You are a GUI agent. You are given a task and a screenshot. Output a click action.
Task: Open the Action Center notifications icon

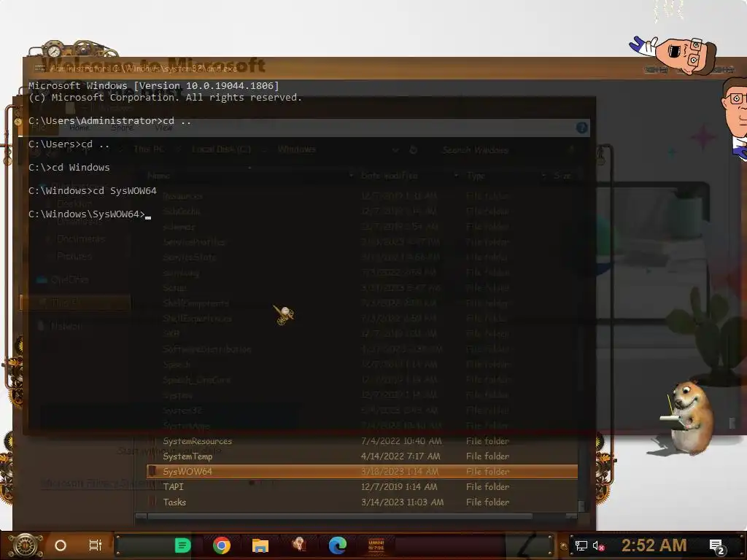[x=717, y=546]
